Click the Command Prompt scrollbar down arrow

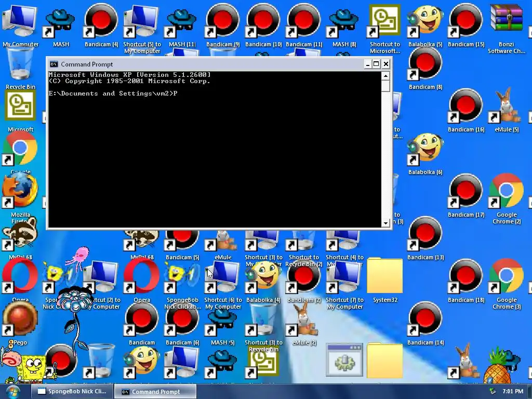[x=385, y=223]
